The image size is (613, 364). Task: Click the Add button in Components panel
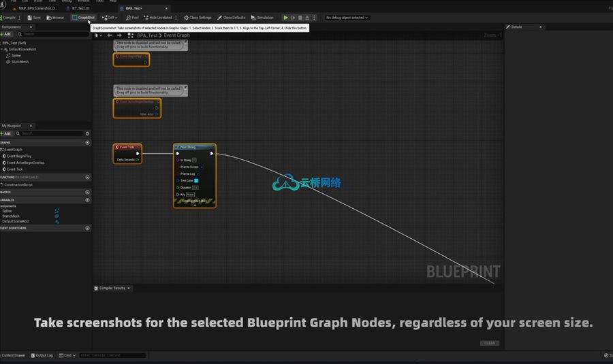pyautogui.click(x=6, y=34)
